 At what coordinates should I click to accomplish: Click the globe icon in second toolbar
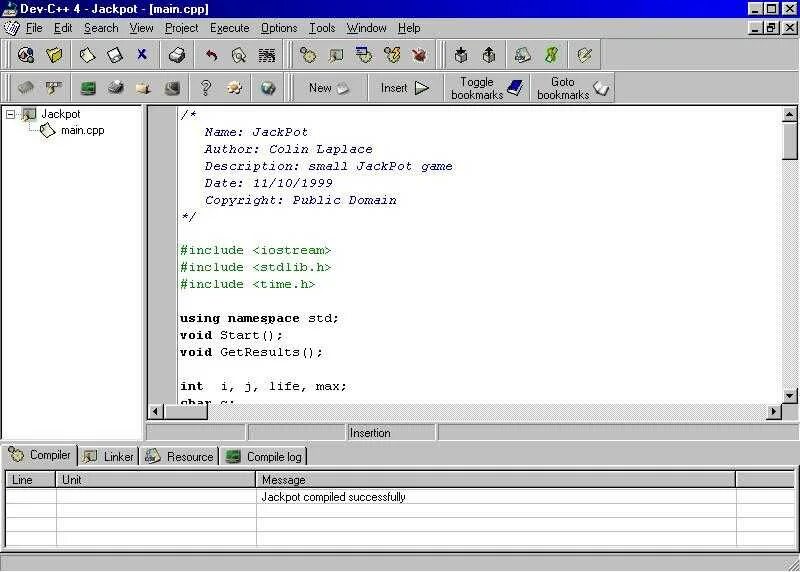pyautogui.click(x=268, y=88)
